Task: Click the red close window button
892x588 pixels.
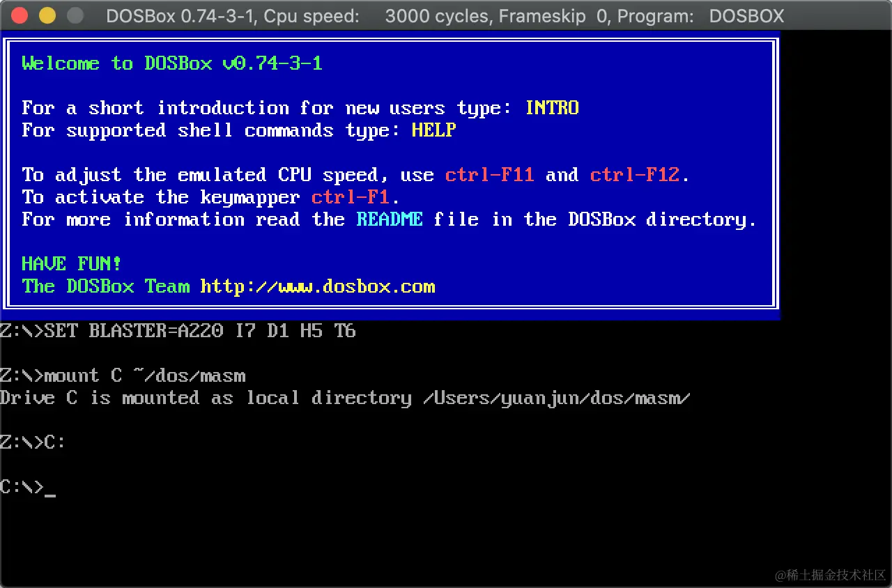Action: tap(20, 15)
